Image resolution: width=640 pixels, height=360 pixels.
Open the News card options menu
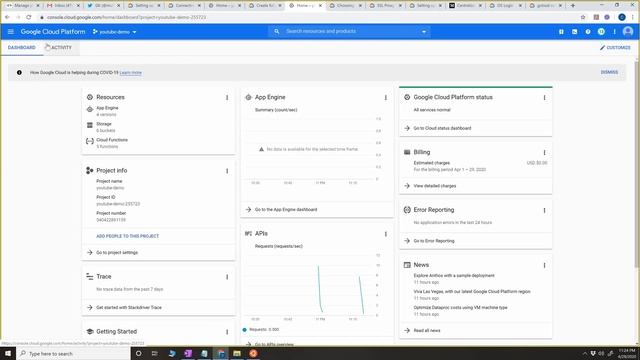[x=544, y=265]
